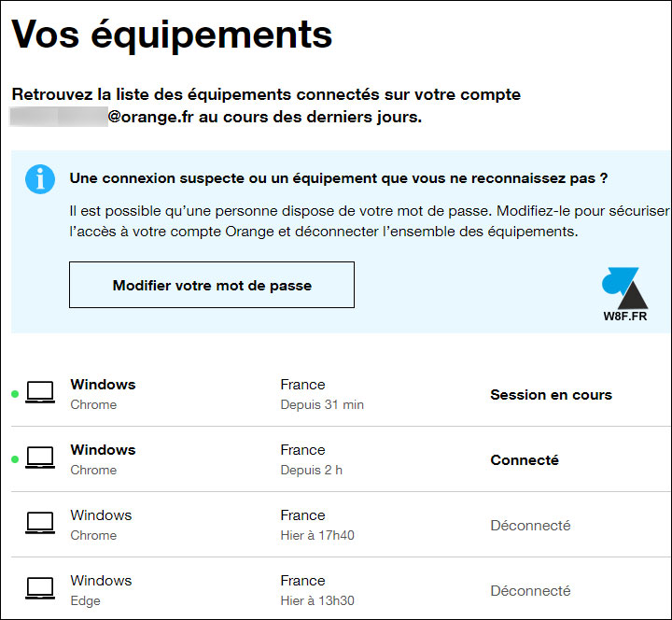
Task: Select the laptop icon in the Connecté row
Action: pos(40,458)
